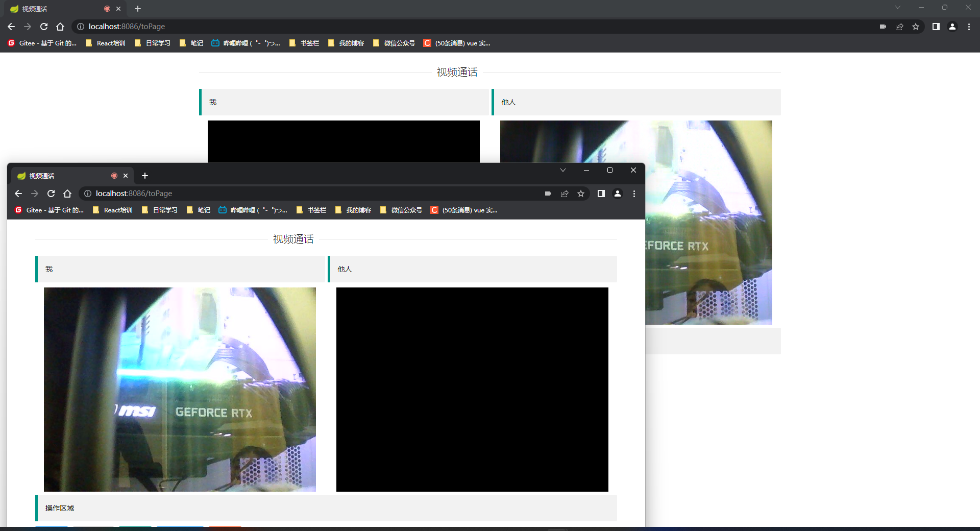Screen dimensions: 980x531
Task: Toggle side panel in the front window
Action: [x=601, y=194]
